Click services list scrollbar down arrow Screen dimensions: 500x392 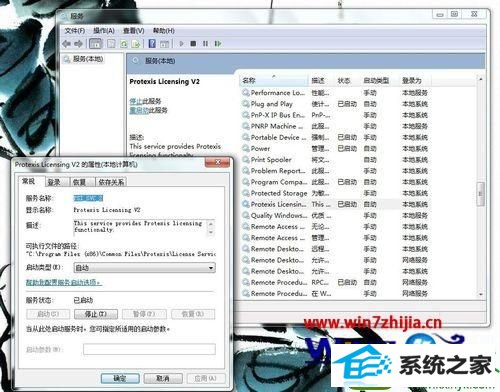[480, 294]
